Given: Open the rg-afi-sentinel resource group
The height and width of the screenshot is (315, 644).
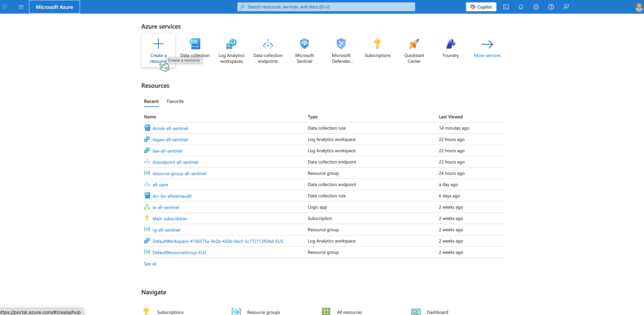Looking at the screenshot, I should (166, 230).
